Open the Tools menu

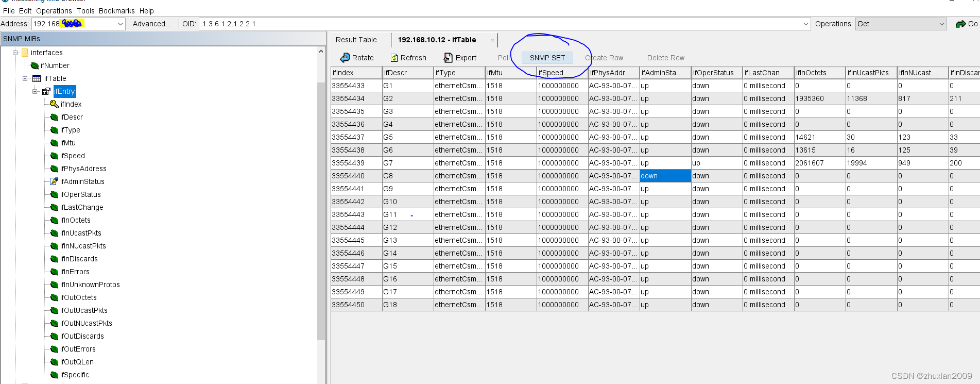[86, 11]
